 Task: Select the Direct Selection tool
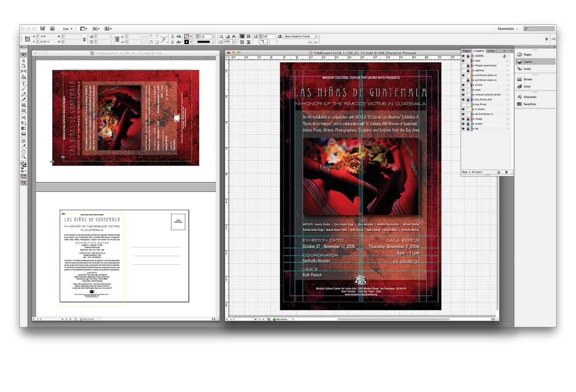tap(23, 60)
